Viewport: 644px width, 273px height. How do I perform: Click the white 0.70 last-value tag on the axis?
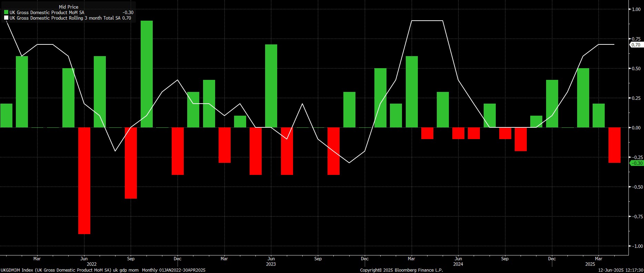[x=636, y=45]
